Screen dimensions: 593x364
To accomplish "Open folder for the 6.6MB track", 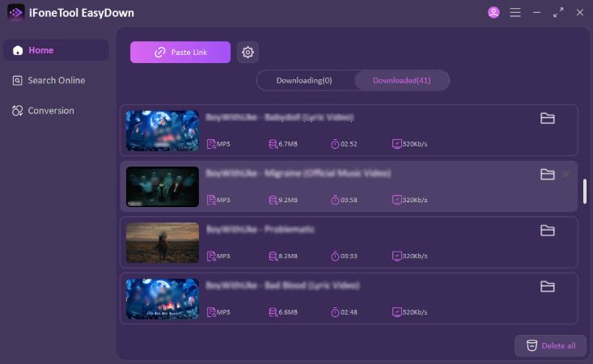I will [x=547, y=286].
